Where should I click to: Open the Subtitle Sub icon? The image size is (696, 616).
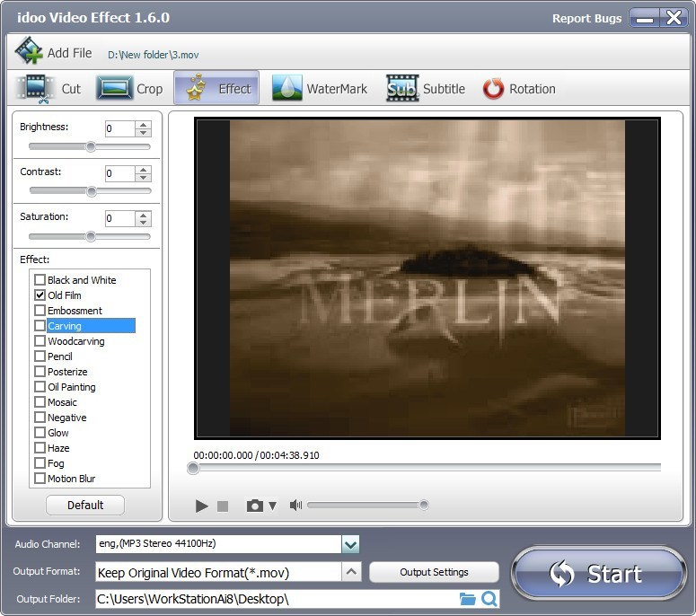coord(402,88)
